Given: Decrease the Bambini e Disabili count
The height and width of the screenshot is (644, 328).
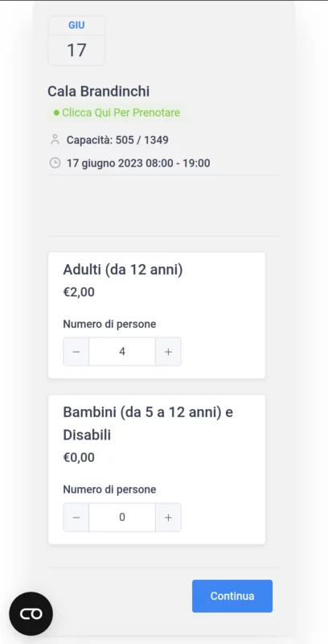Looking at the screenshot, I should click(76, 517).
